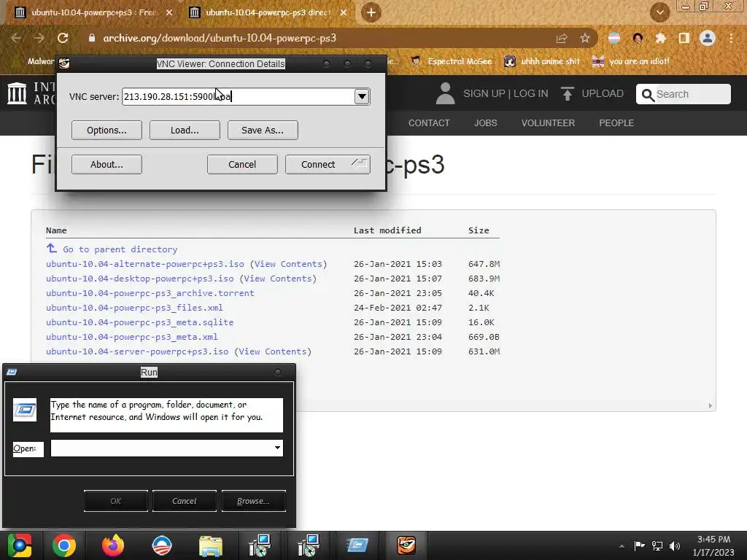Select the ubuntu-10.04-powerpc-ps3 directory tab
Image resolution: width=747 pixels, height=560 pixels.
coord(268,12)
